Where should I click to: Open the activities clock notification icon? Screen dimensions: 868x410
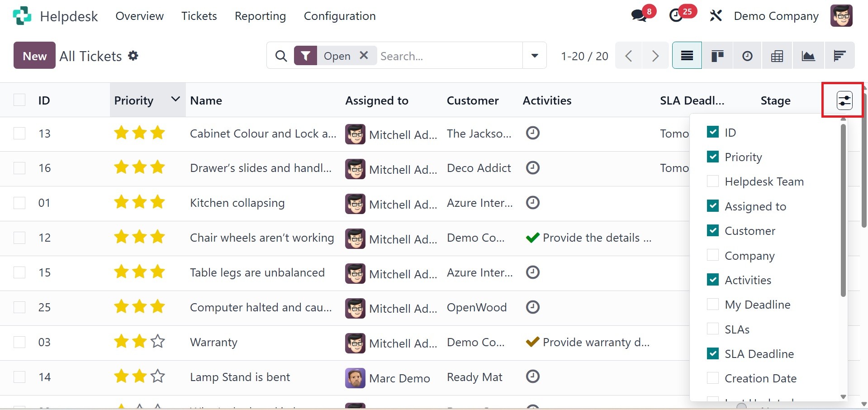[x=676, y=16]
